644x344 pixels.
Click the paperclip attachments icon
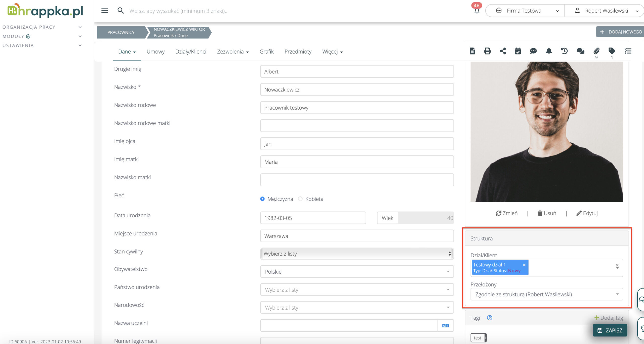(596, 51)
